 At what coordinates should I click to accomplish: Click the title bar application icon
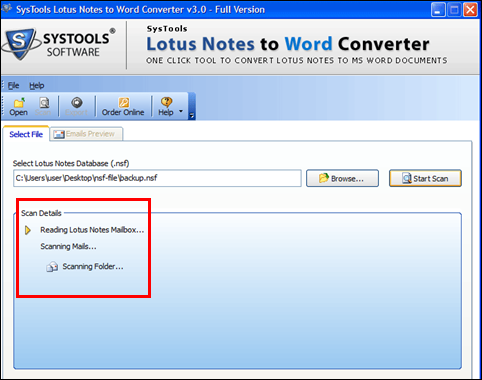[x=7, y=9]
